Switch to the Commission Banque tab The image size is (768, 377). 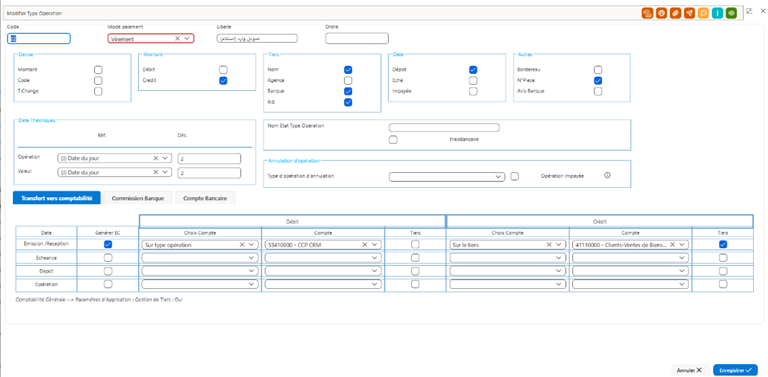coord(138,198)
